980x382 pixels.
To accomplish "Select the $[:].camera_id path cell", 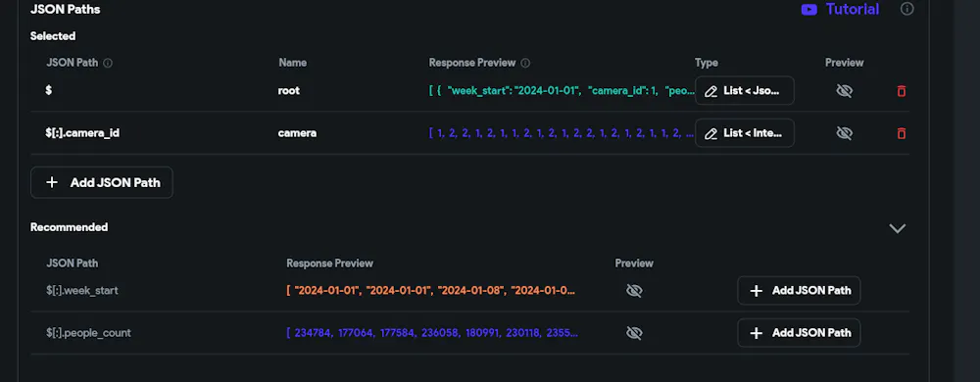I will [x=82, y=133].
